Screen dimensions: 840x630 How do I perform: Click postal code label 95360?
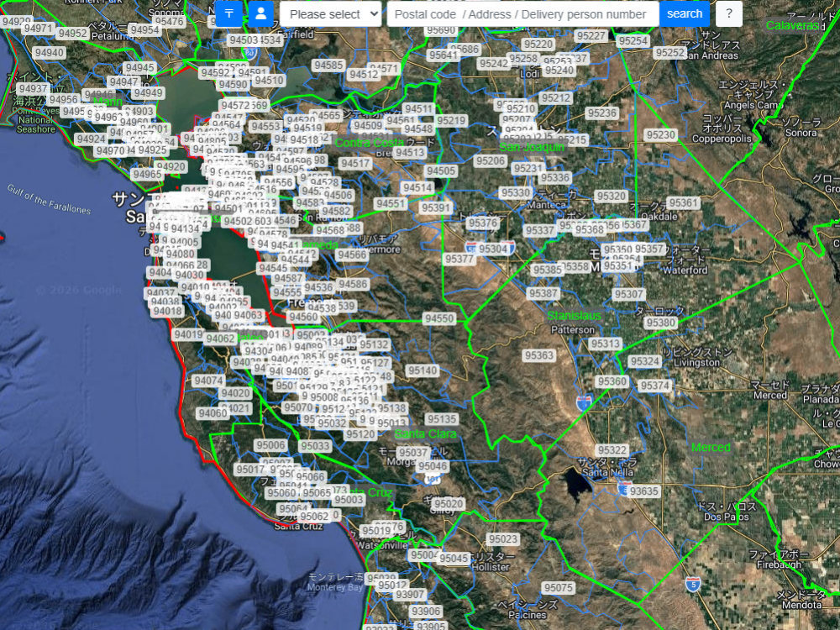612,381
